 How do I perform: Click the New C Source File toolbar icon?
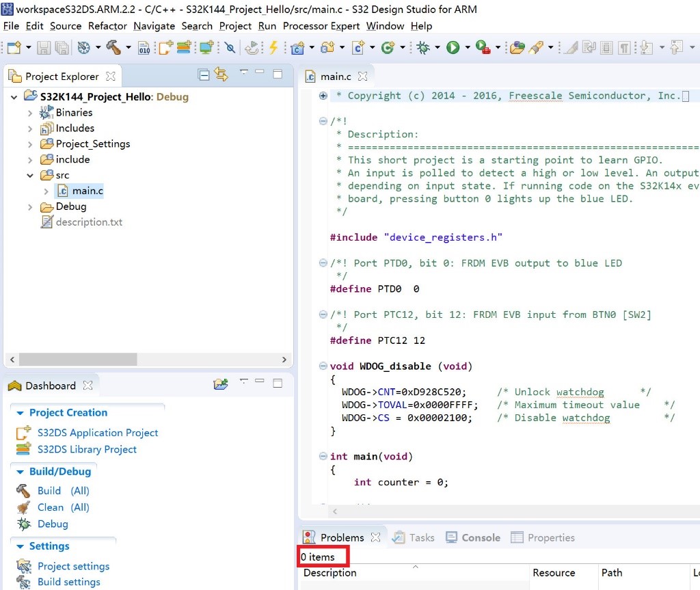(358, 47)
